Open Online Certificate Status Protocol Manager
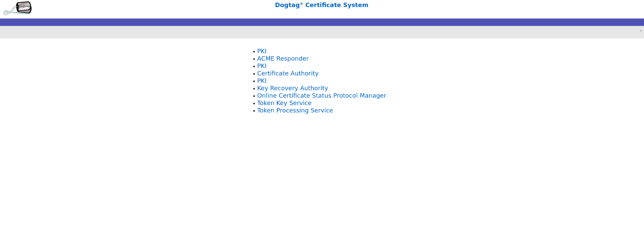 321,96
